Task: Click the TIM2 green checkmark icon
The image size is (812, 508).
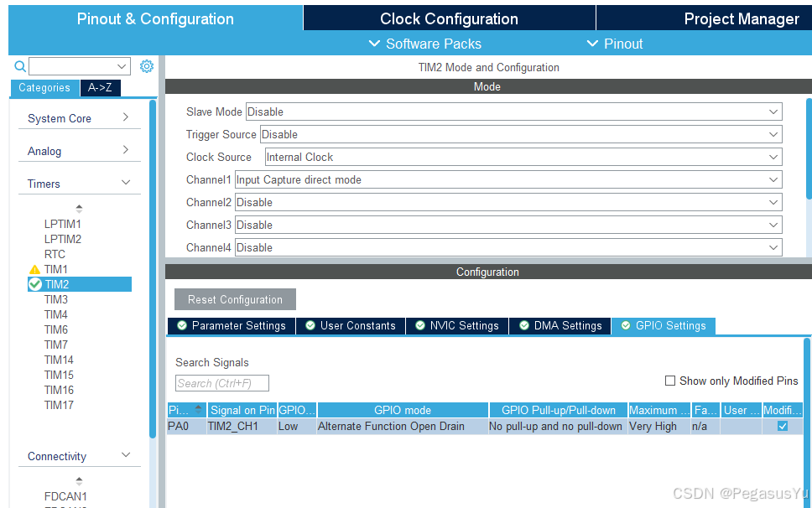Action: click(x=35, y=284)
